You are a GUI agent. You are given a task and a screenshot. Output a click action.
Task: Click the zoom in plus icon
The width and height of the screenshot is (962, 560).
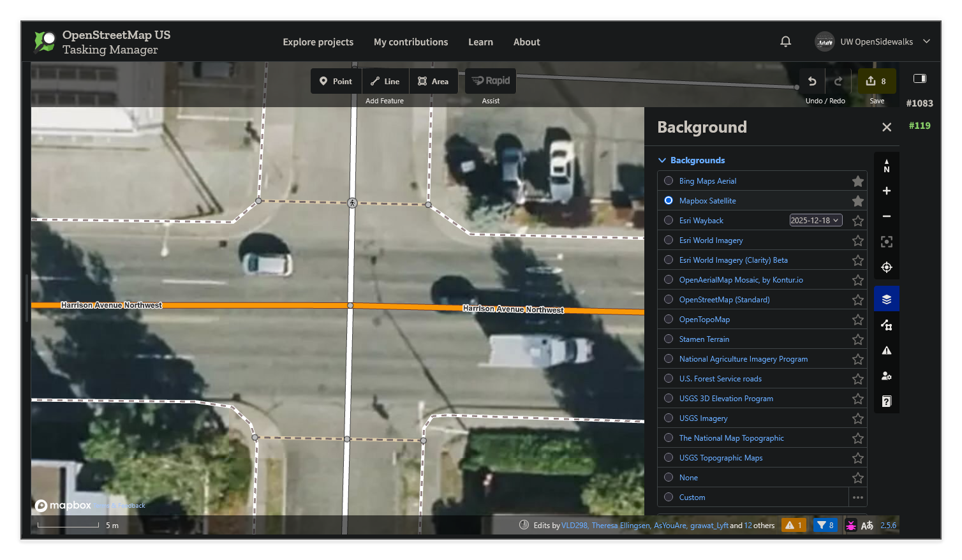(x=886, y=190)
